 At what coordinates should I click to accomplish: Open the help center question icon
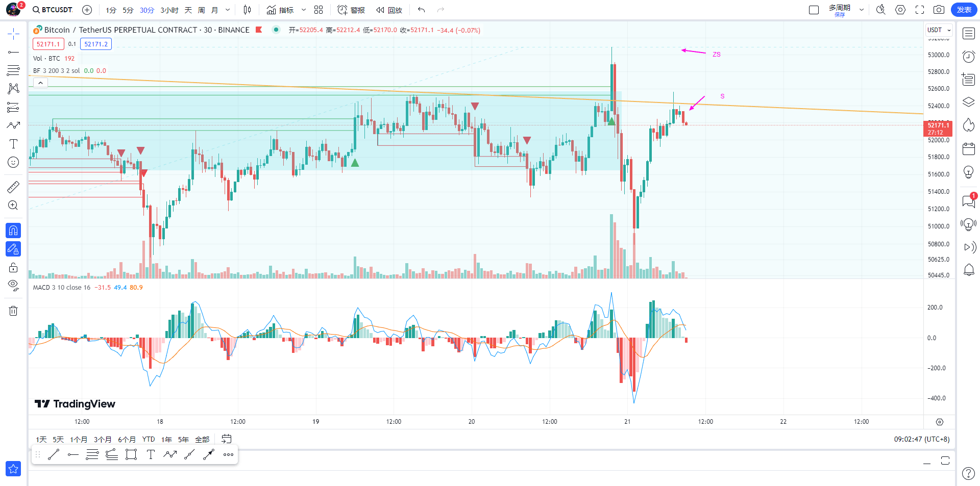(968, 473)
